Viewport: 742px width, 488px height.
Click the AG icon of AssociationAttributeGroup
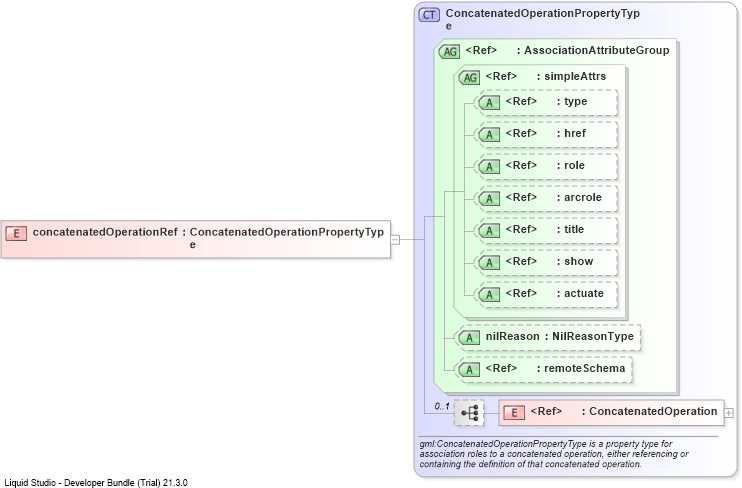pos(450,52)
